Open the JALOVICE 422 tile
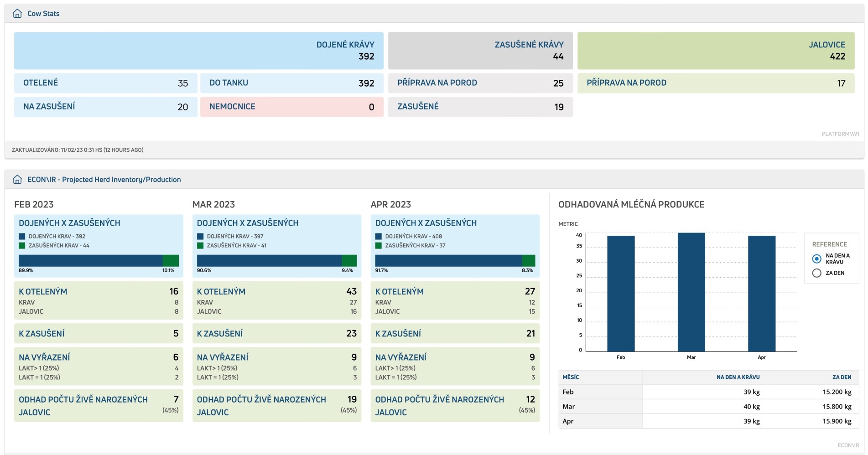Image resolution: width=868 pixels, height=455 pixels. coord(716,51)
